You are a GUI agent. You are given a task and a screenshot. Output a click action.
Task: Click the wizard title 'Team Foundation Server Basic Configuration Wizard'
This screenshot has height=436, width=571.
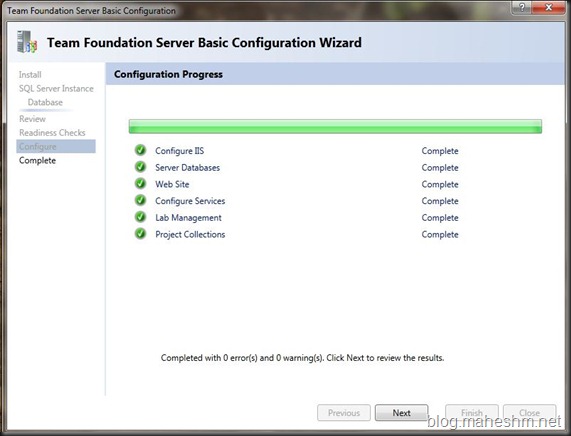point(204,43)
